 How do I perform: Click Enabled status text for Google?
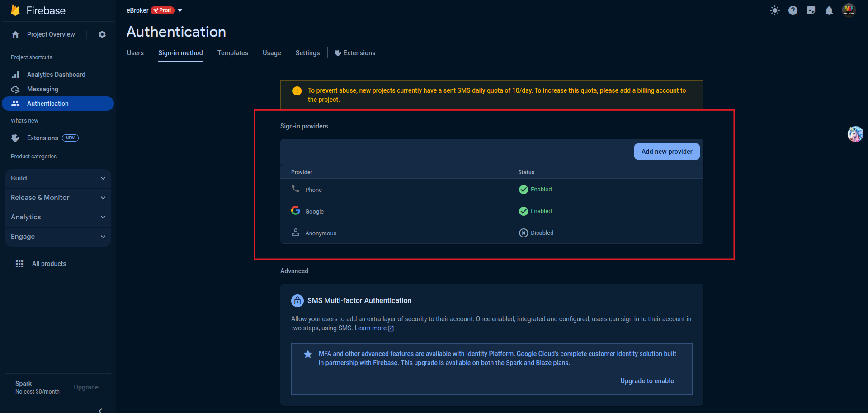tap(541, 211)
